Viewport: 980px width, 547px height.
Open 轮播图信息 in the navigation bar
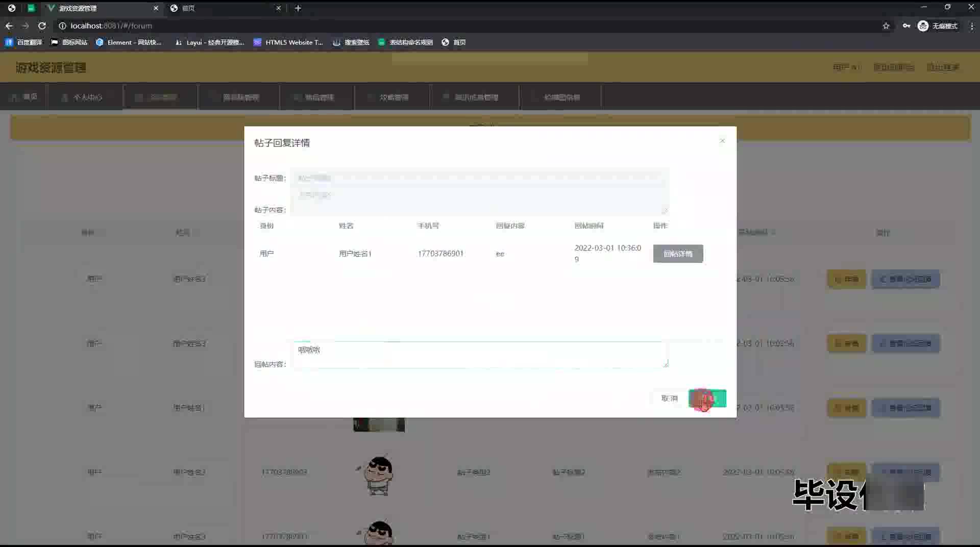pos(560,97)
